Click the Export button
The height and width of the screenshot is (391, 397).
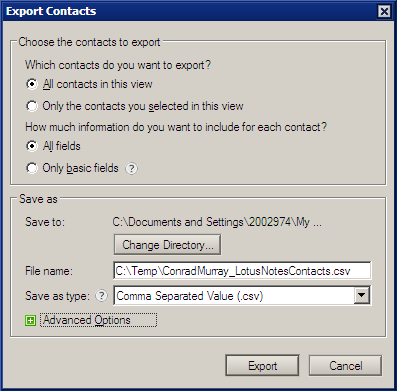tap(262, 366)
